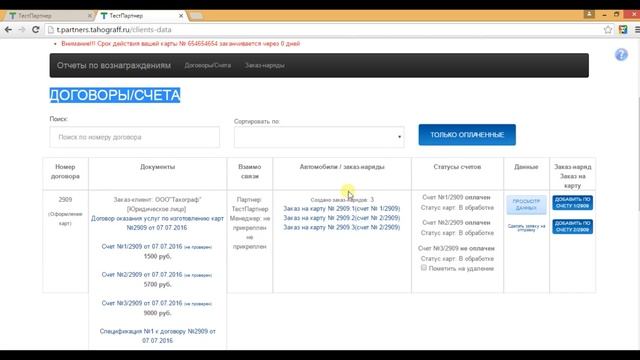Click the address bar URL
Viewport: 640px width, 360px height.
[x=114, y=30]
